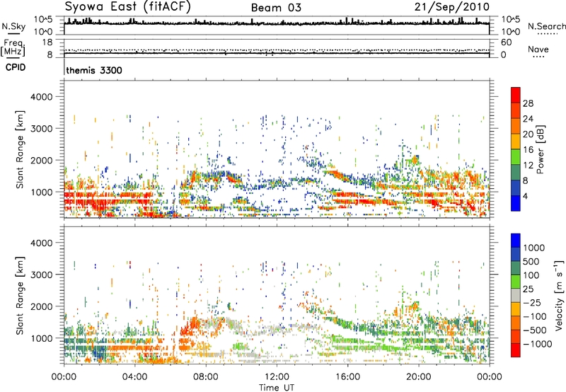Click the 'N.Sky' legend label

(13, 27)
